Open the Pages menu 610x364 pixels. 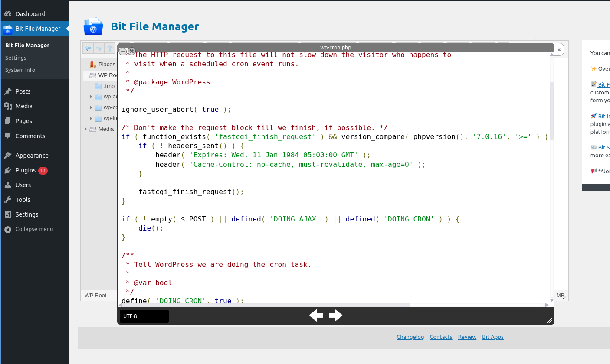point(35,121)
